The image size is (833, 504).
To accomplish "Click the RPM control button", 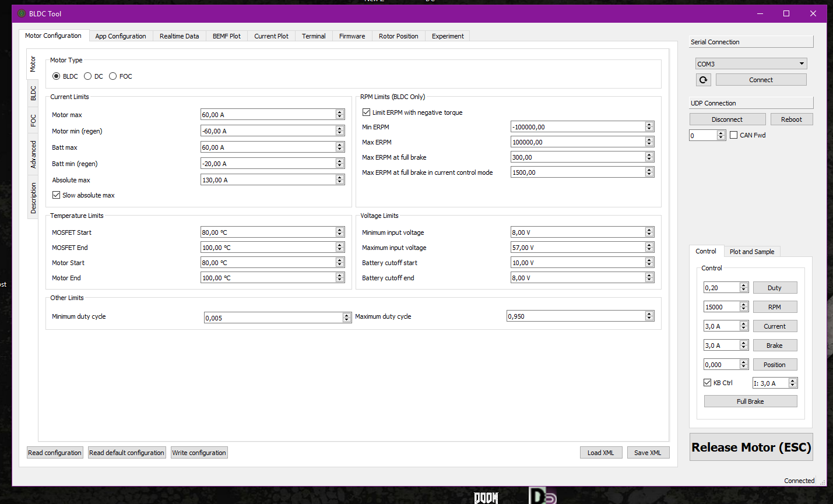I will tap(775, 307).
